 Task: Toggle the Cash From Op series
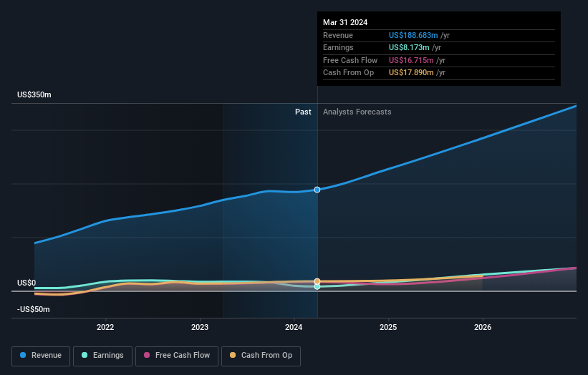[x=261, y=356]
